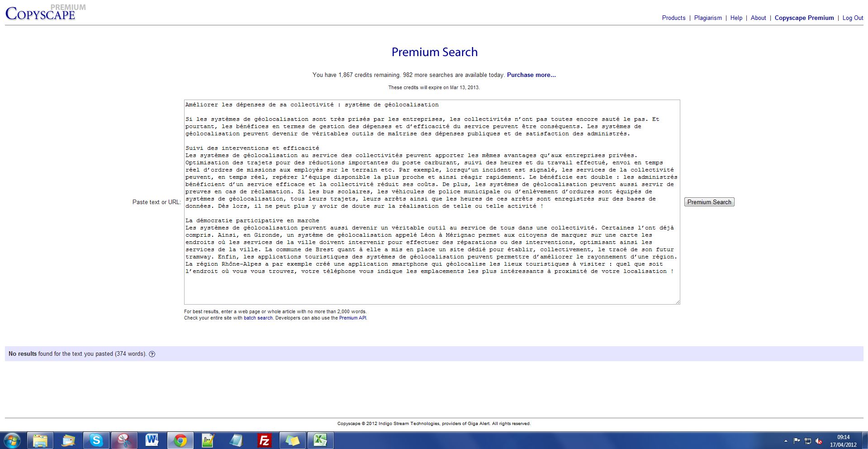This screenshot has width=868, height=449.
Task: Click the help icon beside No results
Action: (x=152, y=354)
